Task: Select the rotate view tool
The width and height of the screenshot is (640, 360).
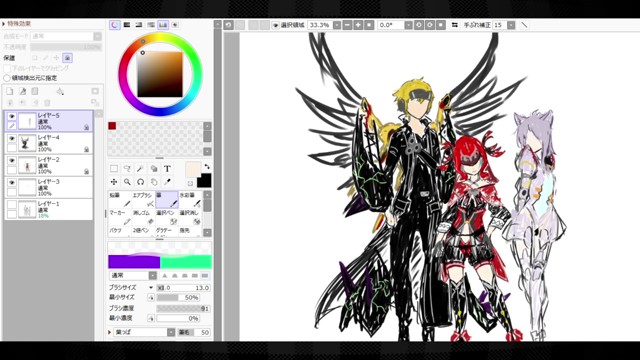Action: click(140, 182)
